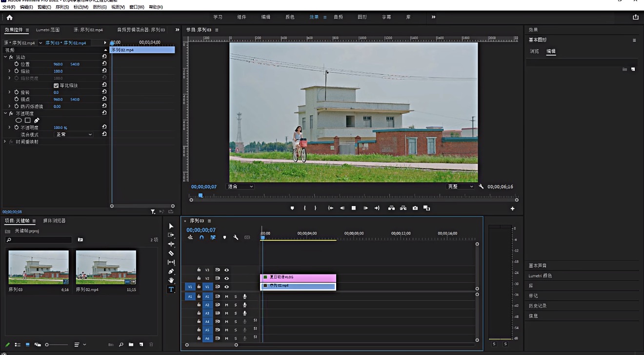Viewport: 644px width, 355px height.
Task: Select the Razor tool in tools panel
Action: coord(171,253)
